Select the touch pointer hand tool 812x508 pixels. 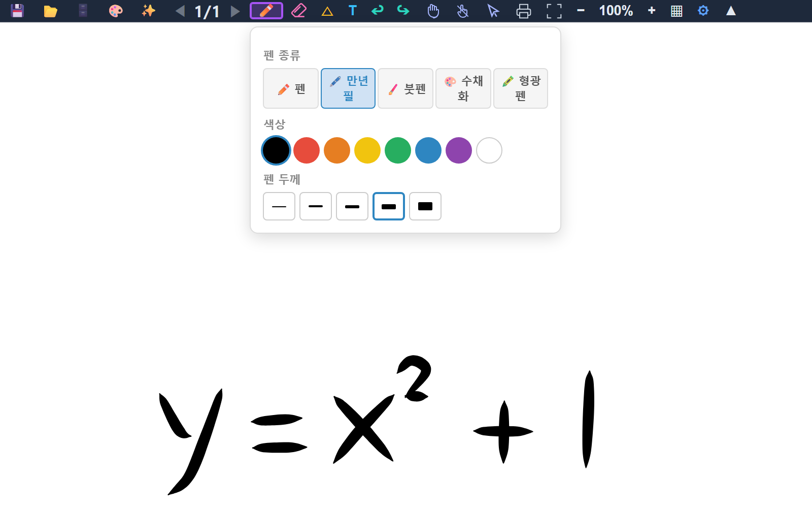(x=462, y=11)
